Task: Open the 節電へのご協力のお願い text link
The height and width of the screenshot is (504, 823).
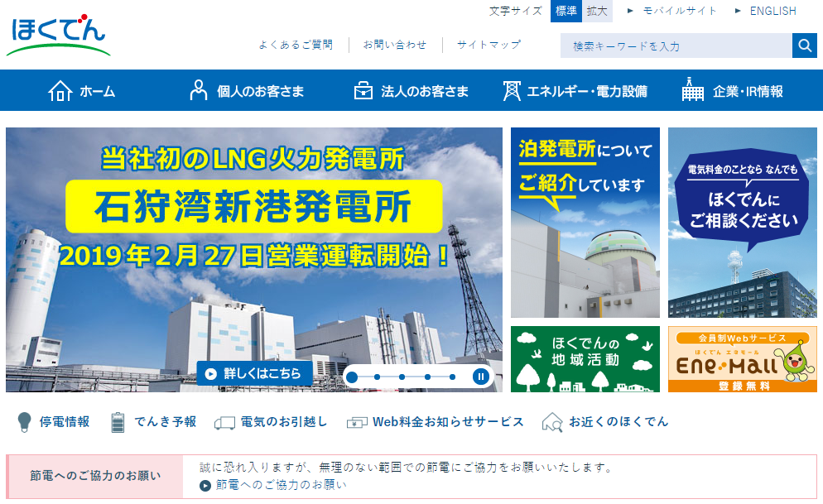Action: [282, 485]
